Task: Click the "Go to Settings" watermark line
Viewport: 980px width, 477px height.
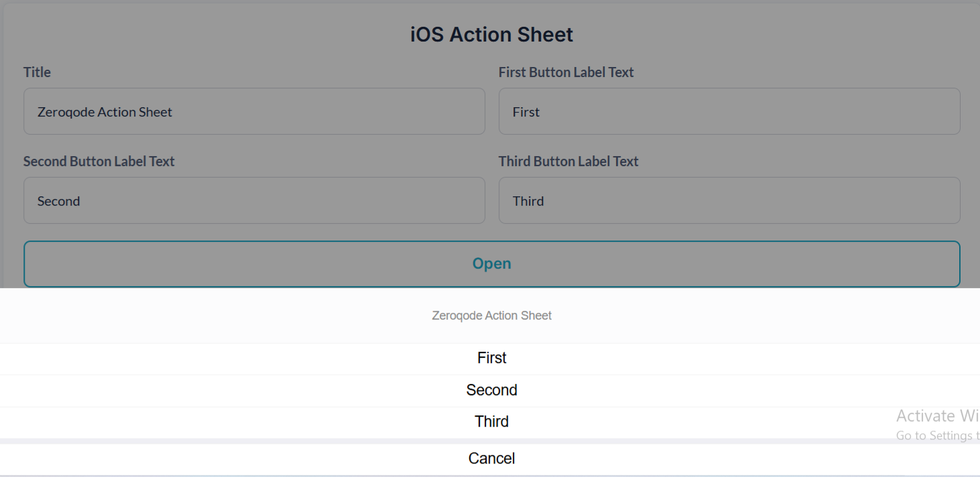Action: pyautogui.click(x=937, y=435)
